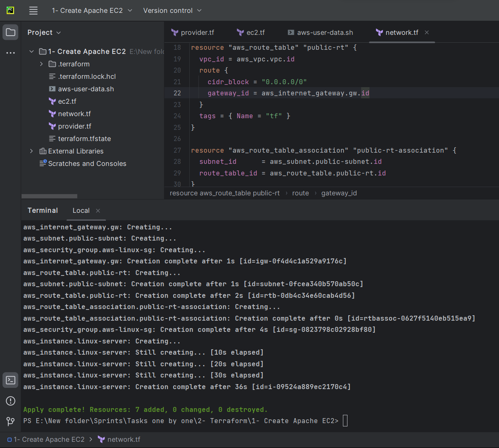Viewport: 499px width, 448px height.
Task: Click gateway_id in the editor breadcrumbs
Action: coord(339,193)
